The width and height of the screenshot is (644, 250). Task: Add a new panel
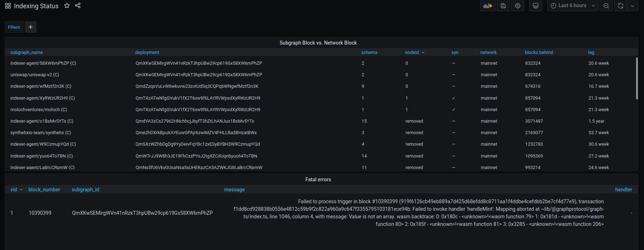(x=488, y=6)
